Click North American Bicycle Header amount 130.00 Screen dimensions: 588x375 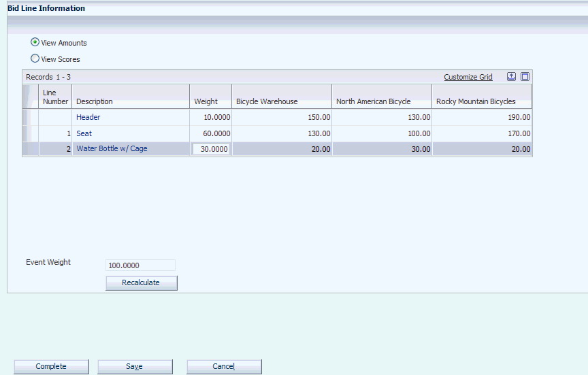click(419, 117)
